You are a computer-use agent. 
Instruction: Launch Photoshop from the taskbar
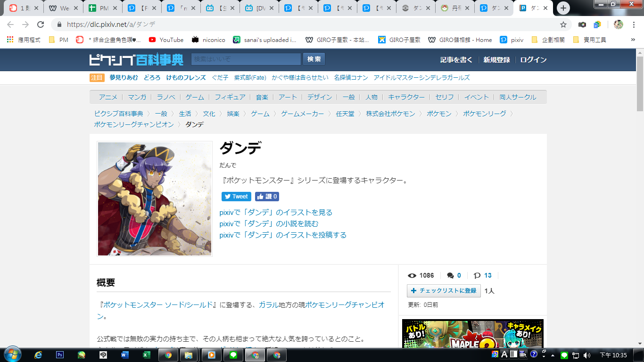click(x=60, y=355)
